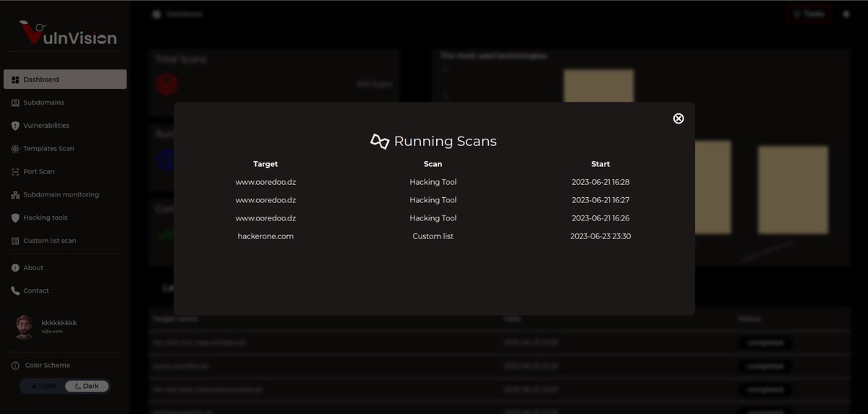Select www.ooredoo.dz in the 16:28 row
Viewport: 868px width, 414px height.
coord(265,182)
